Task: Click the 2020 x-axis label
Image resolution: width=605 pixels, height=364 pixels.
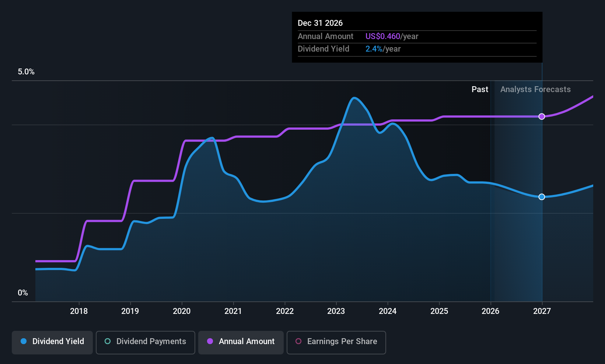Action: (x=182, y=311)
